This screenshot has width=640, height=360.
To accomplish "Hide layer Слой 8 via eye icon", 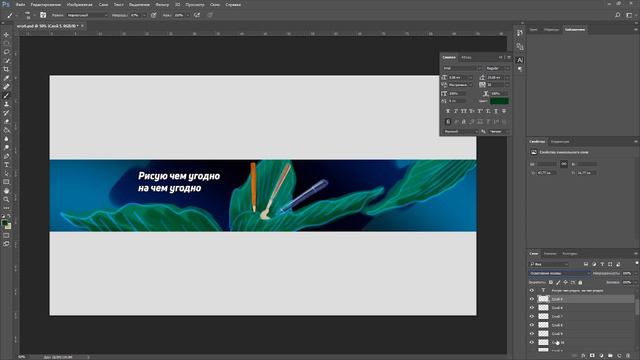I will click(x=532, y=325).
